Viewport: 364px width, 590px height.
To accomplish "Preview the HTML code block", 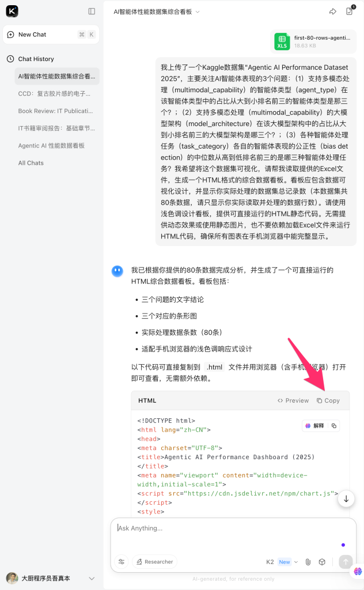I will (293, 400).
